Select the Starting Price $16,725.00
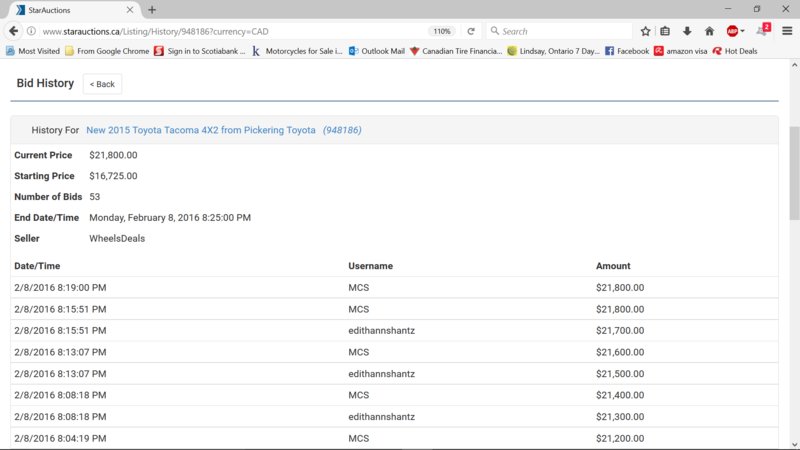Viewport: 800px width, 450px height. 113,176
